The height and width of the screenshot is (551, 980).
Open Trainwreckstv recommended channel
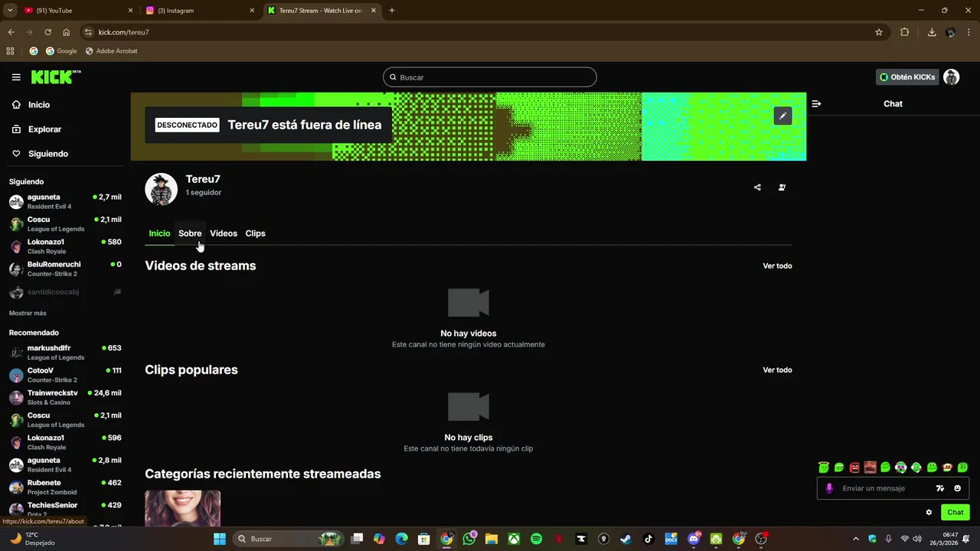[x=64, y=397]
